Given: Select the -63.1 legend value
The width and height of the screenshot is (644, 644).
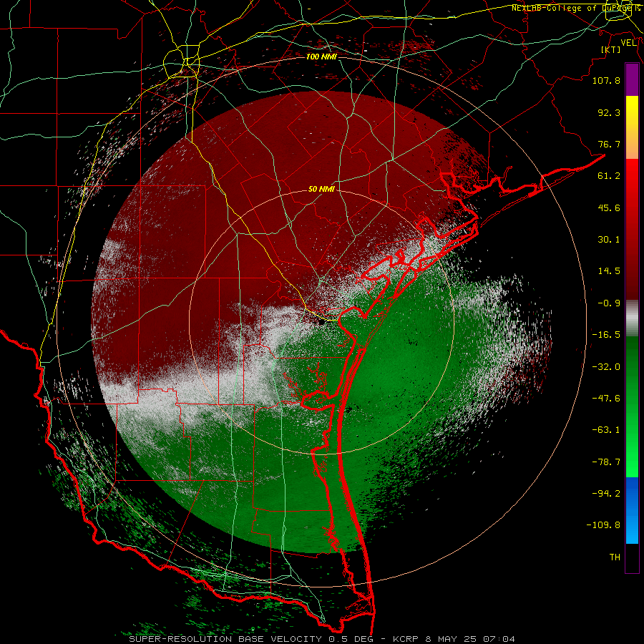Looking at the screenshot, I should pyautogui.click(x=606, y=430).
